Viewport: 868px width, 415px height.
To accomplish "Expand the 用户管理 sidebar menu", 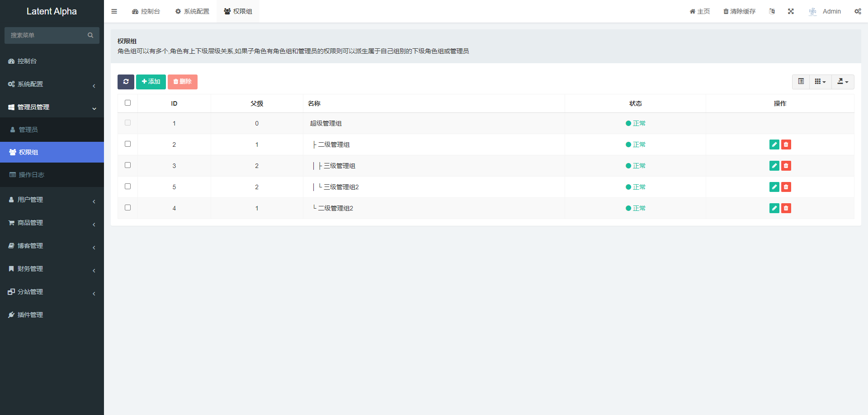I will 52,200.
